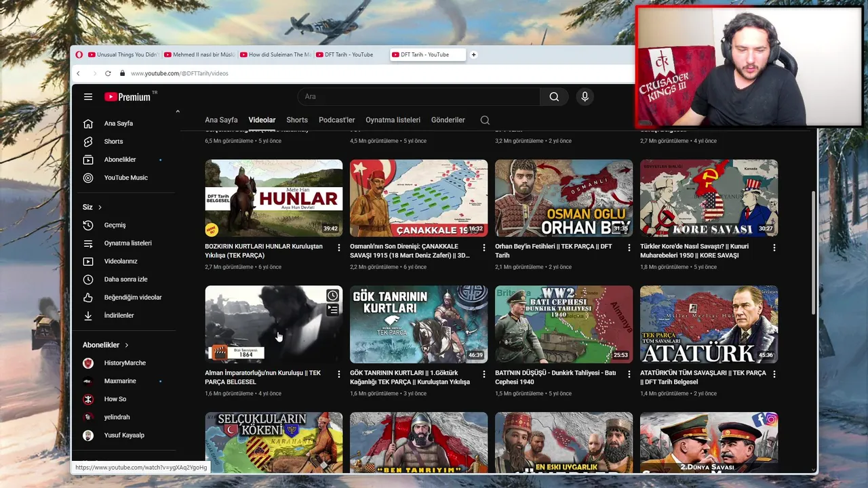This screenshot has width=868, height=488.
Task: Open options menu for ATATÜRK'ÜN TÜM SAVAŞLARI video
Action: pos(774,374)
